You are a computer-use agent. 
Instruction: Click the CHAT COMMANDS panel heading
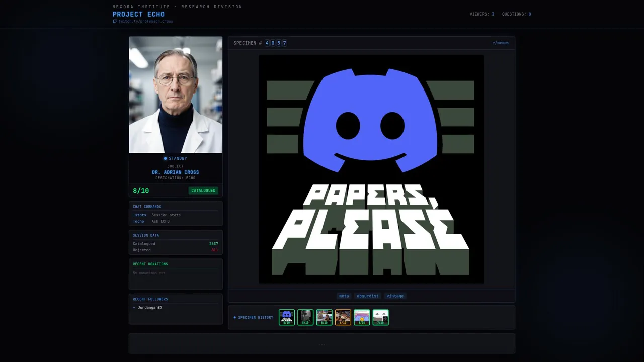147,207
